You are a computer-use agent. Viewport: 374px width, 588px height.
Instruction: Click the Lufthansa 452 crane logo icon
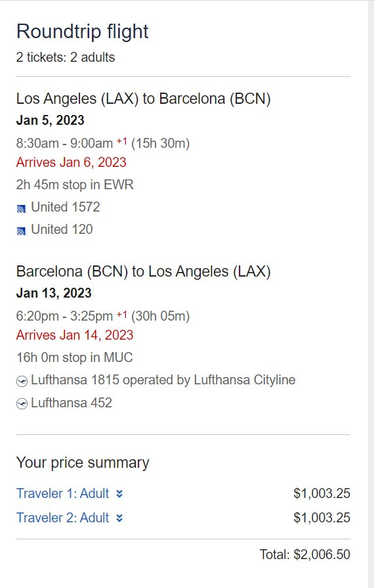22,404
